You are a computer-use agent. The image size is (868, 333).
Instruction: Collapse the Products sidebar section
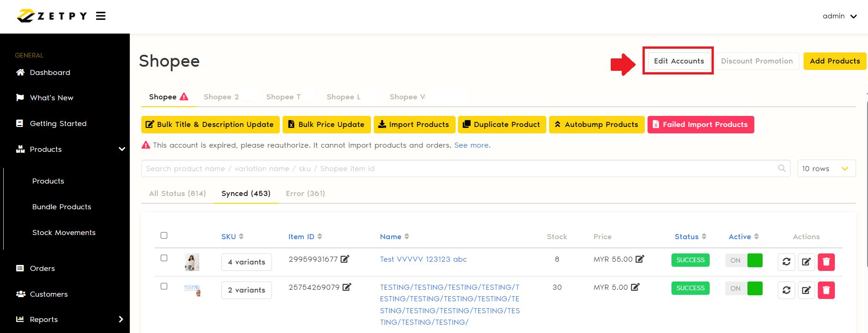click(x=122, y=149)
